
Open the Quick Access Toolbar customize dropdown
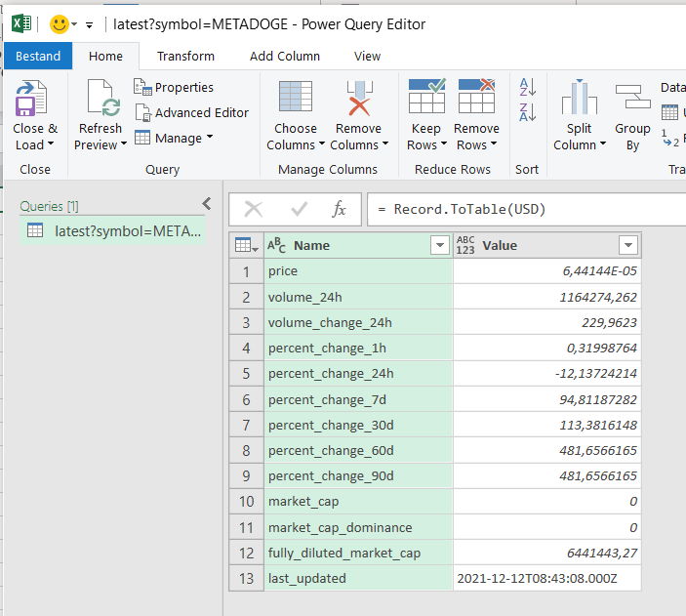(89, 25)
